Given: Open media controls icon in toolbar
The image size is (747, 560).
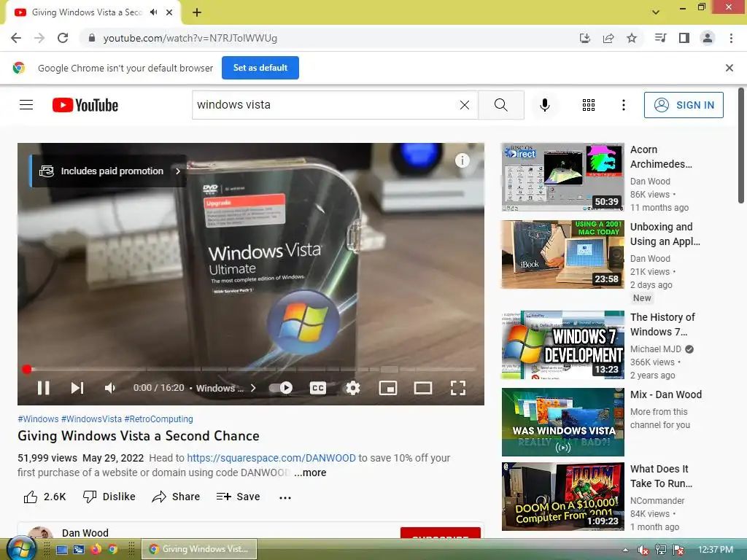Looking at the screenshot, I should [660, 38].
